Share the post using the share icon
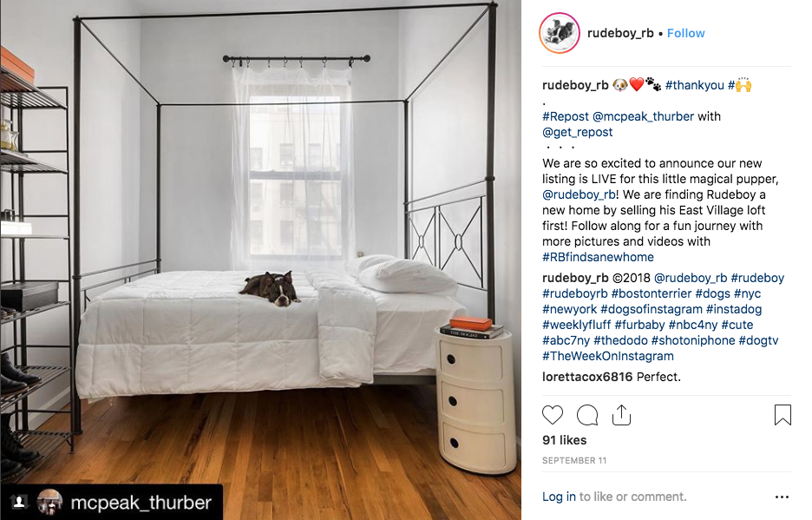The width and height of the screenshot is (812, 520). [x=621, y=415]
